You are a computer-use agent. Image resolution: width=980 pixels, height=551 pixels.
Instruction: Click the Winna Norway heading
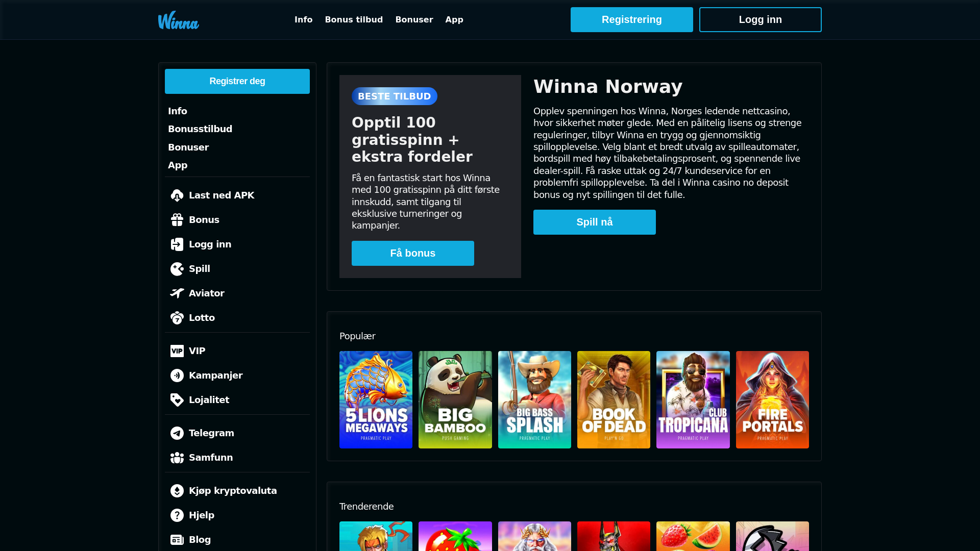608,87
